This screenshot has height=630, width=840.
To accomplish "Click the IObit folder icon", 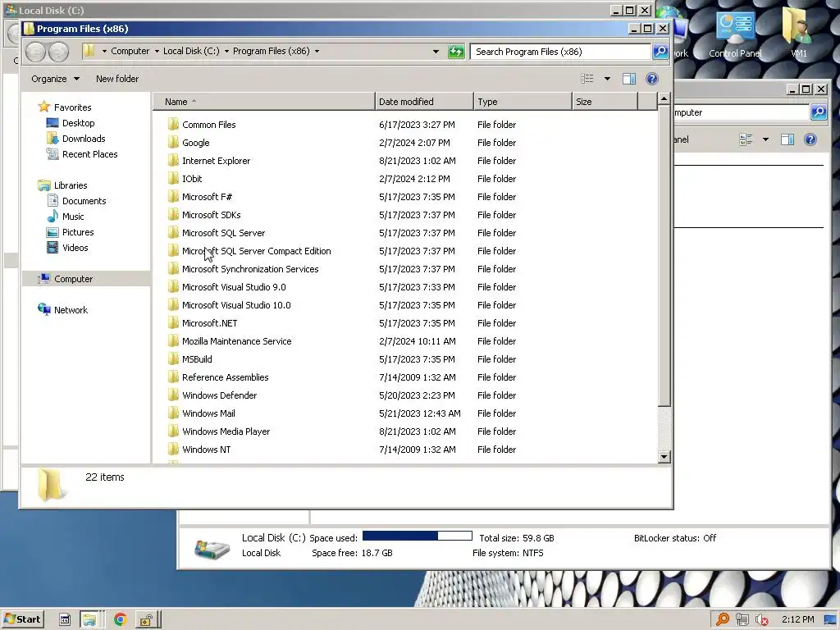I will 173,178.
